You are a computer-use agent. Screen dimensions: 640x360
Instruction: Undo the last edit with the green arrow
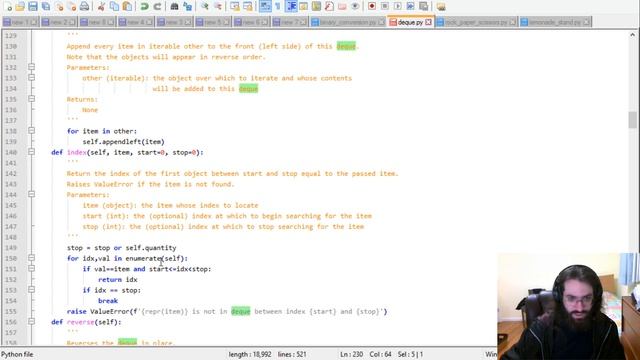[144, 6]
